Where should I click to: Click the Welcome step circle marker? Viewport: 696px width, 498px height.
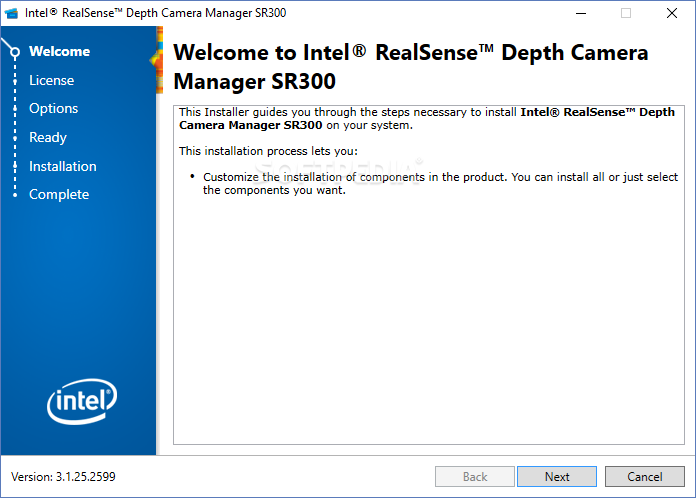coord(15,52)
